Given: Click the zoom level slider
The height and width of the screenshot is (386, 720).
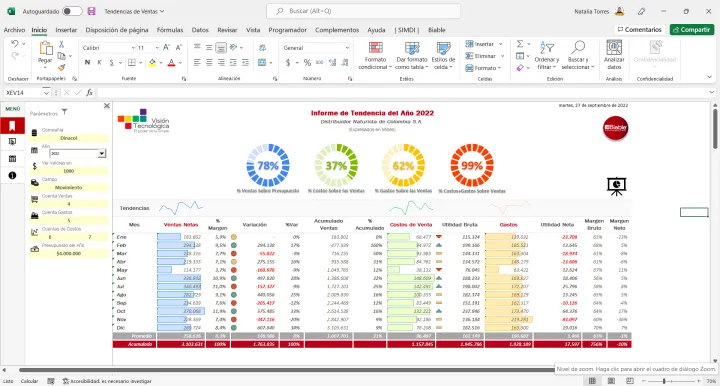Looking at the screenshot, I should pyautogui.click(x=670, y=381).
